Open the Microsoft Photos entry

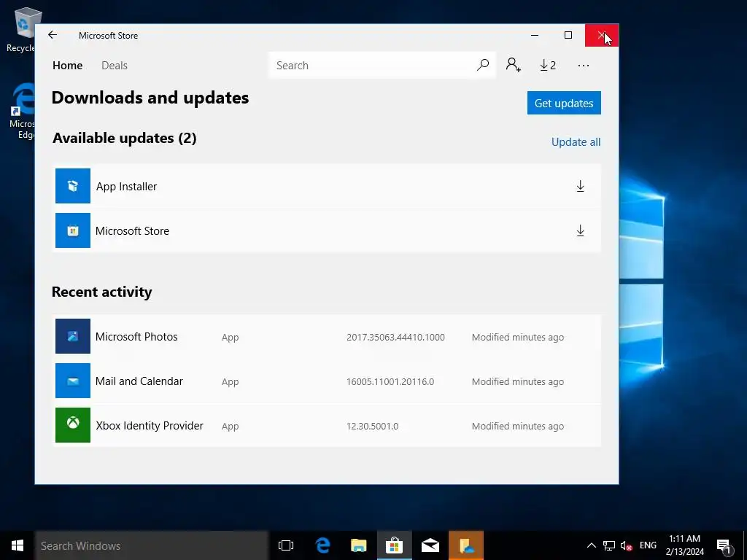point(136,337)
